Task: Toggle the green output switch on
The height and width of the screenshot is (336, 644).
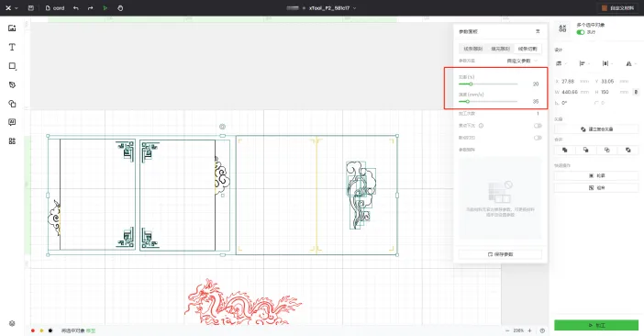Action: click(x=581, y=32)
